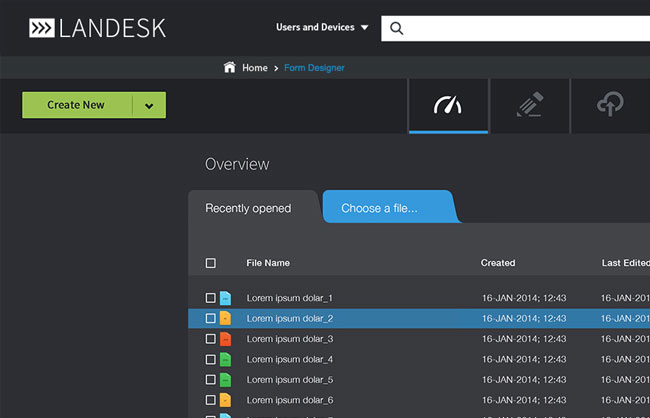Viewport: 650px width, 418px height.
Task: Go to Home breadcrumb link
Action: (x=255, y=68)
